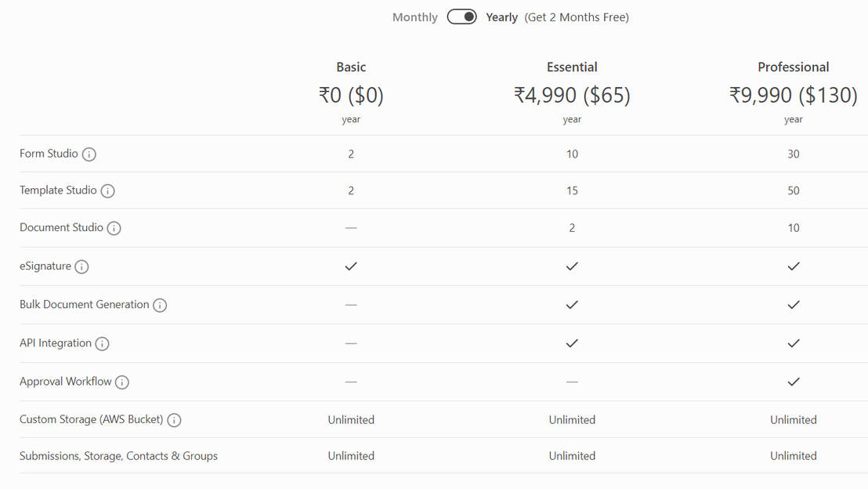Click the ₹4,990 ($65) Essential price

click(572, 94)
